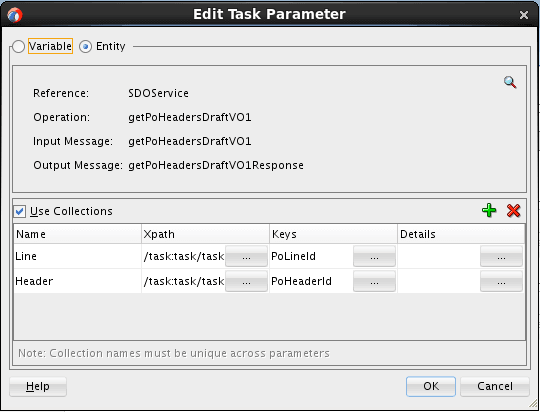Image resolution: width=540 pixels, height=412 pixels.
Task: Delete collection using the red X icon
Action: [513, 210]
